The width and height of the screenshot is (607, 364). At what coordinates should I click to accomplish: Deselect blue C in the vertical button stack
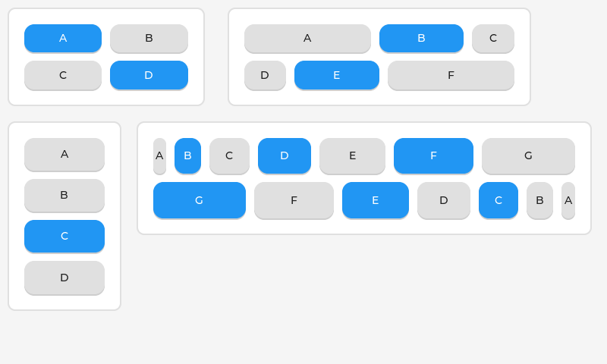[64, 236]
